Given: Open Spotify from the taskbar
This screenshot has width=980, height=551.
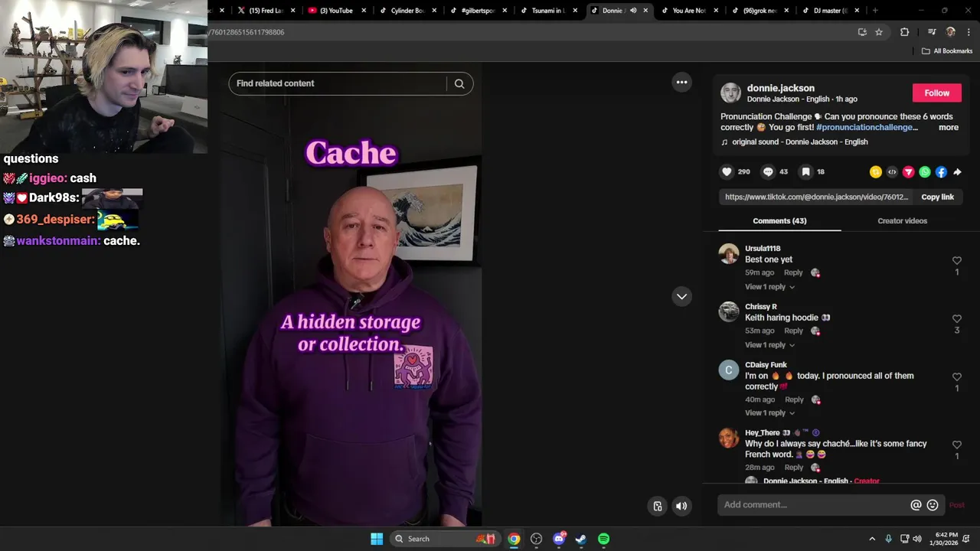Looking at the screenshot, I should [603, 539].
